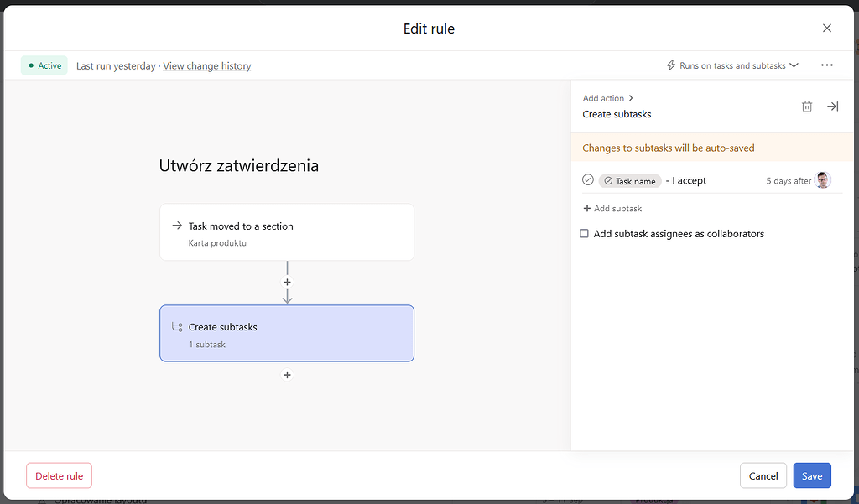Toggle the subtask completion check circle
859x504 pixels.
[588, 180]
